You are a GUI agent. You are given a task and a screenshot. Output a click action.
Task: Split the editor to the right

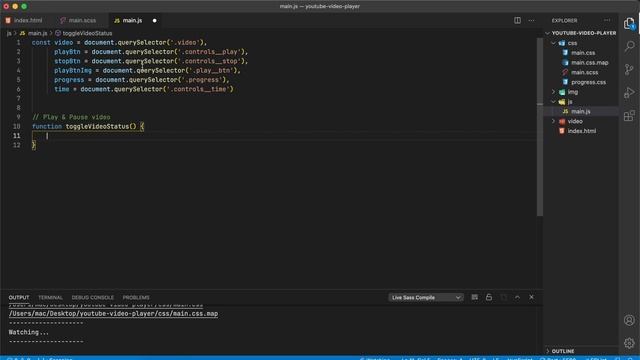517,20
